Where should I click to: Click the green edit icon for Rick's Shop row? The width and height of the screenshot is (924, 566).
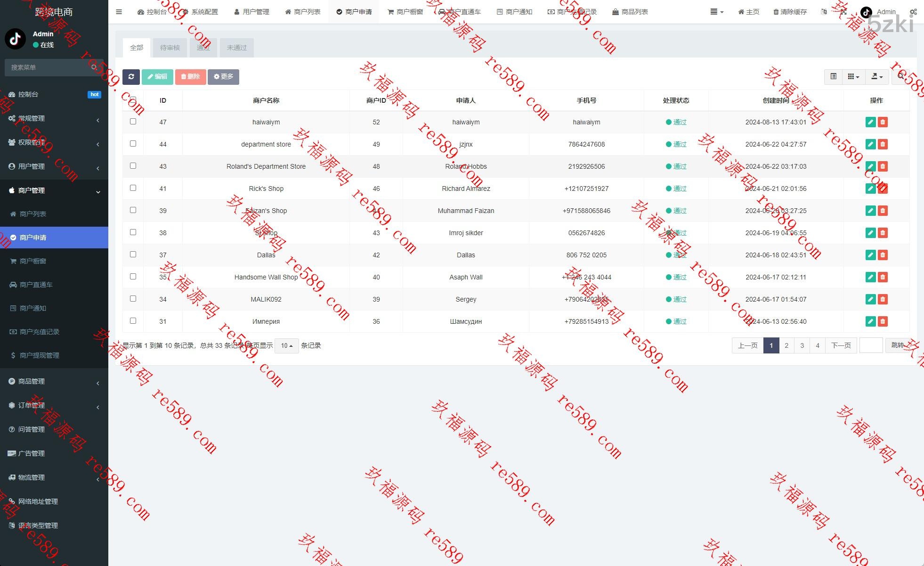(870, 189)
